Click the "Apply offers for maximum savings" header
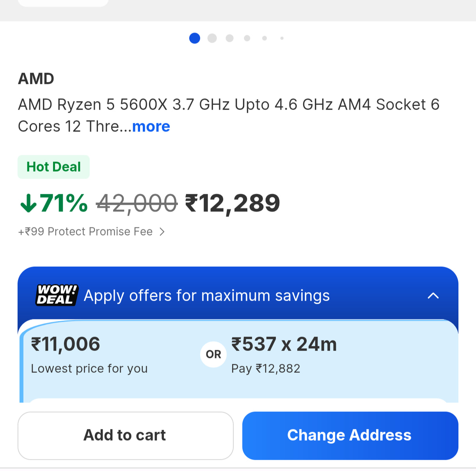 207,296
